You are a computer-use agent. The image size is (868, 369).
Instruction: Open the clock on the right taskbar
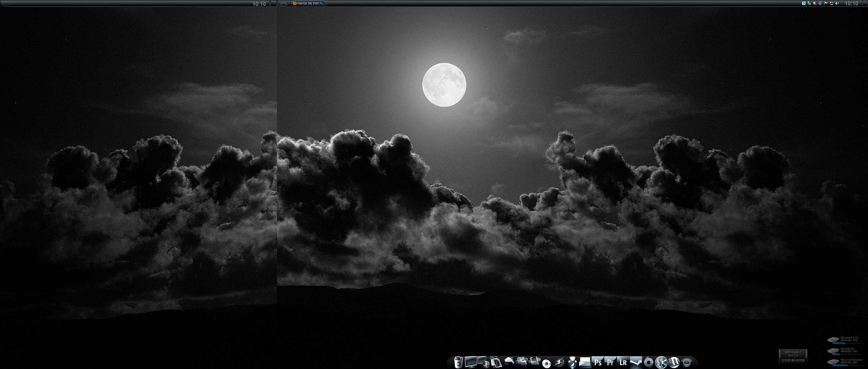tap(851, 4)
